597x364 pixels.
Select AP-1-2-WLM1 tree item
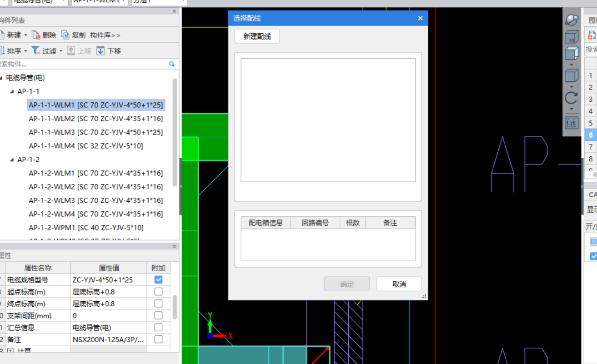(x=96, y=173)
